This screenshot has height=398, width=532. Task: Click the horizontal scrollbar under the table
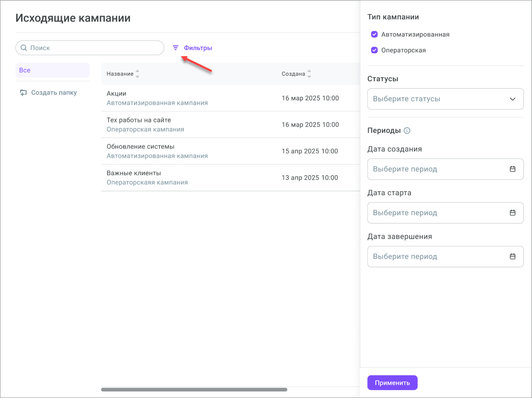[194, 389]
